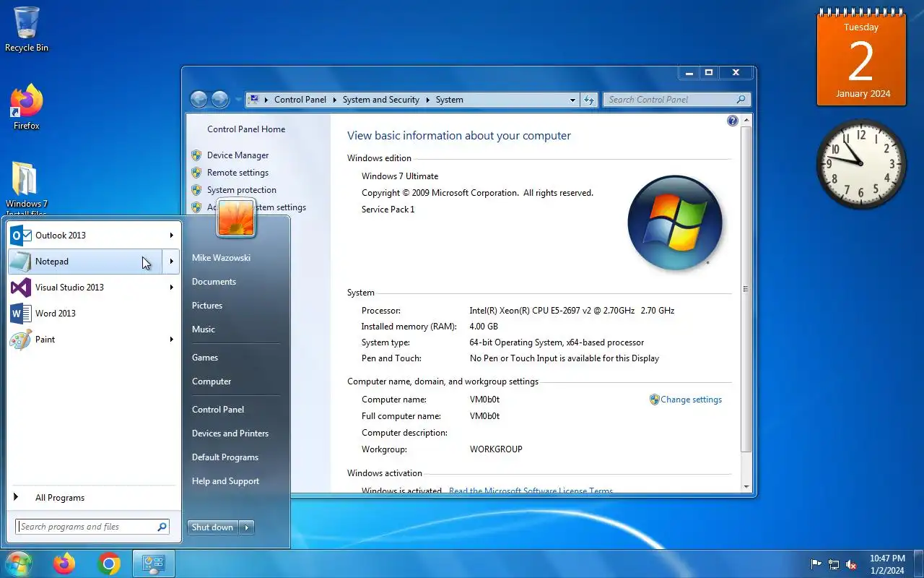Click the shield icon beside System protection
The height and width of the screenshot is (578, 924).
[196, 190]
